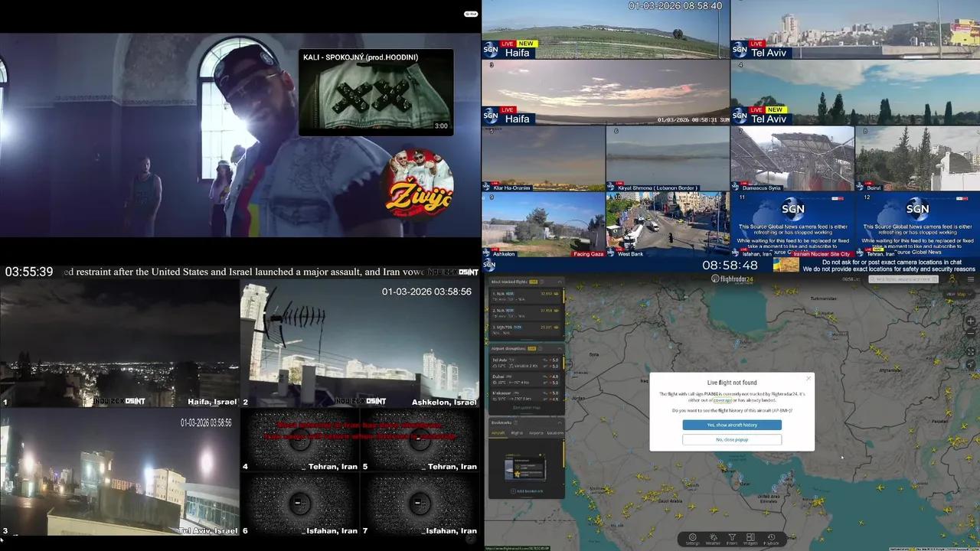Open Playback in Flightradar24 bottom toolbar
980x551 pixels.
click(771, 539)
